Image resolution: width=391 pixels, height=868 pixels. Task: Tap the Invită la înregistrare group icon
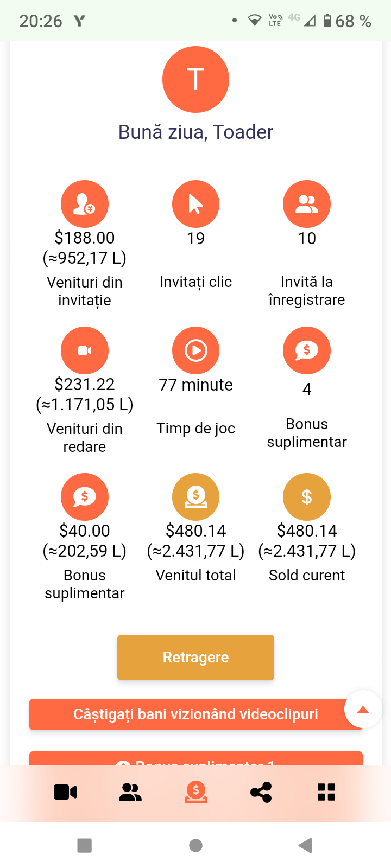tap(307, 204)
